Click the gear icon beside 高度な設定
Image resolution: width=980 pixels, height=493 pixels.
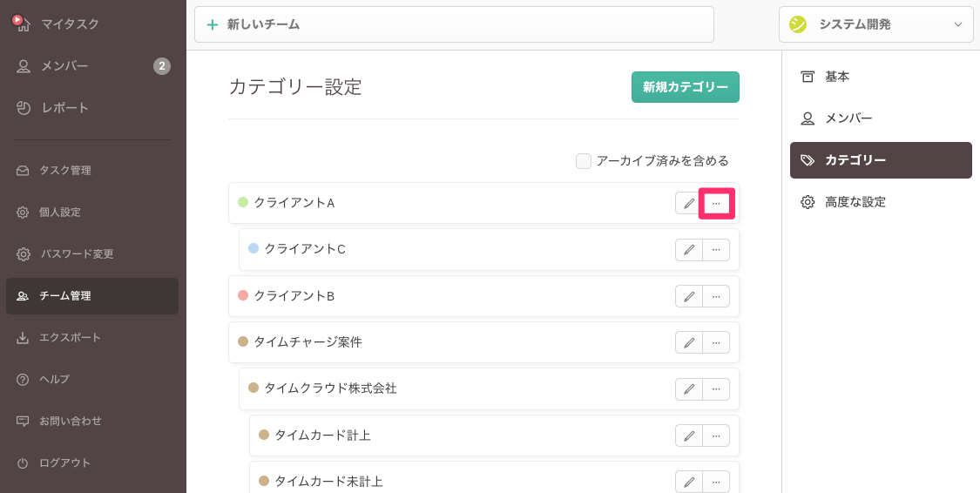pyautogui.click(x=808, y=202)
